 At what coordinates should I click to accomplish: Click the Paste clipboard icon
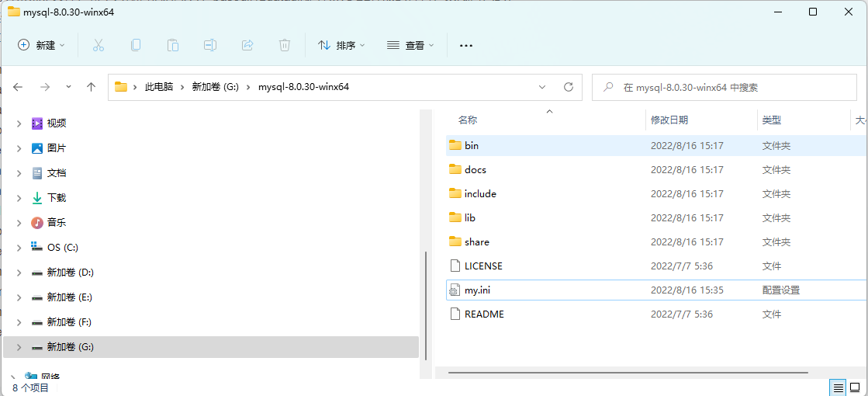click(x=173, y=45)
